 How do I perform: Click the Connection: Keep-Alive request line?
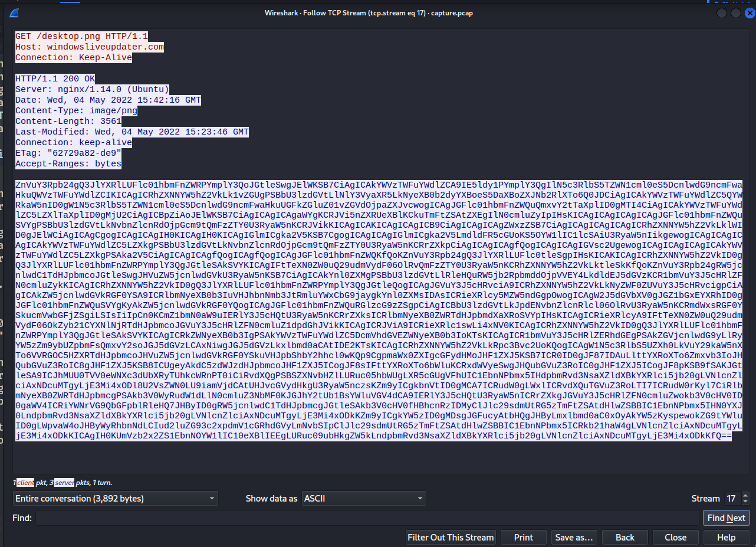74,57
